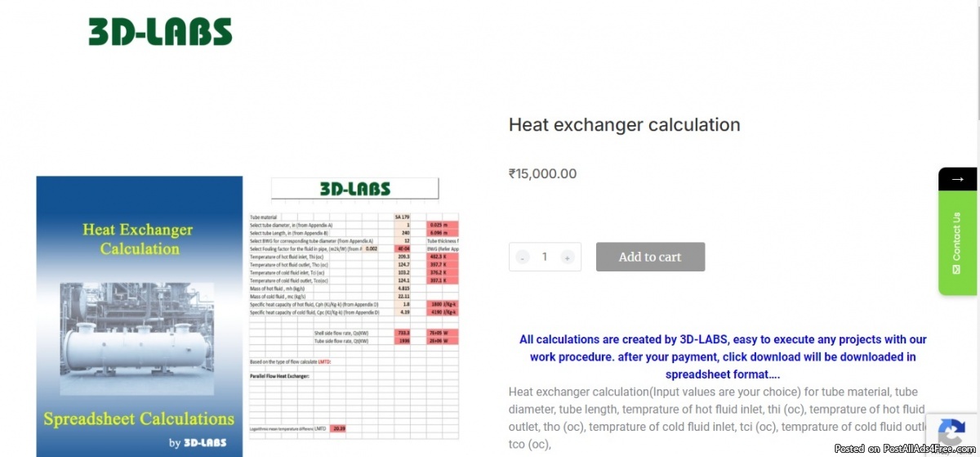Click the quantity number input field
The image size is (980, 457).
545,257
